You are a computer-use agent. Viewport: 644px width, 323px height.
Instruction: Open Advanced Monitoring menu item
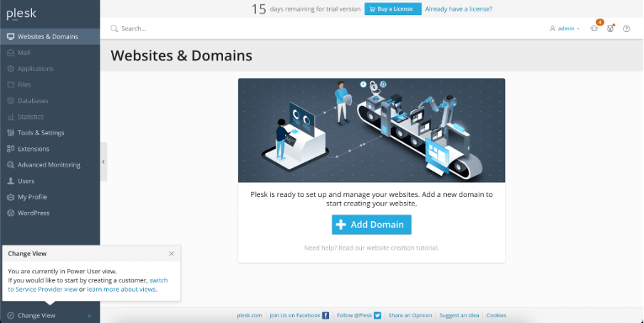pyautogui.click(x=50, y=164)
